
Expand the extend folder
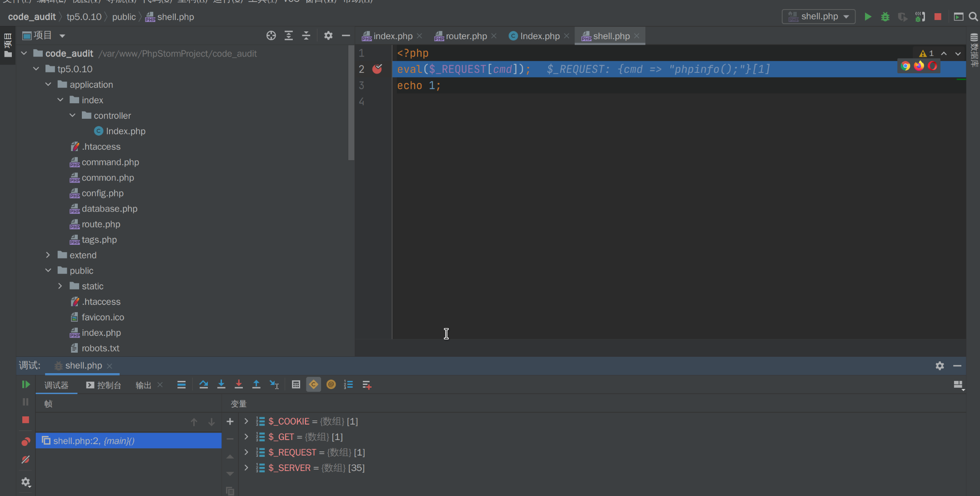[48, 255]
